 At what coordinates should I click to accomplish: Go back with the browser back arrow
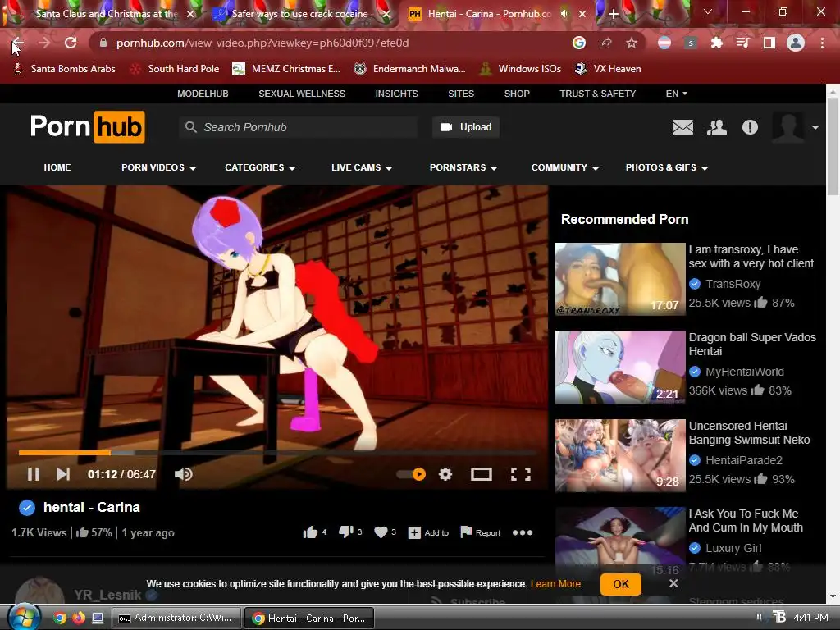click(x=18, y=43)
